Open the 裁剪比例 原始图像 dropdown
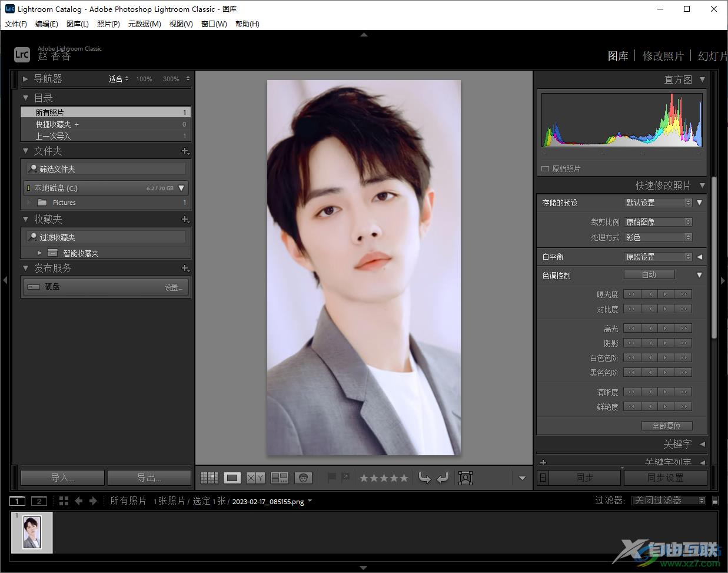Screen dimensions: 728x573 (658, 222)
